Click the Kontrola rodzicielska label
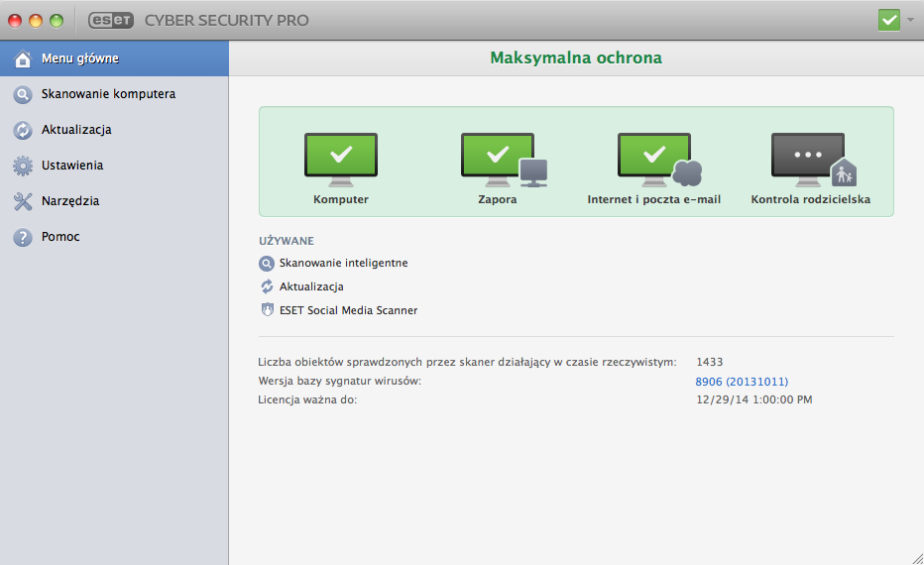 810,199
